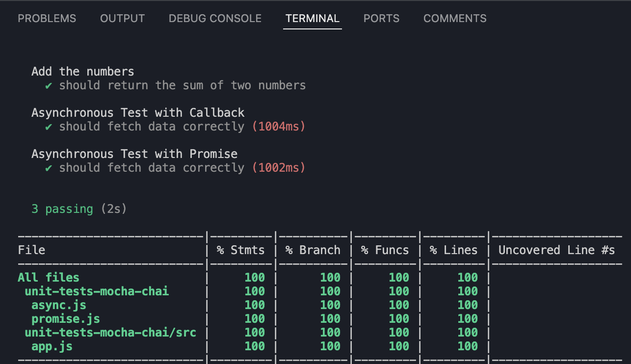631x364 pixels.
Task: Open the OUTPUT tab
Action: [122, 19]
